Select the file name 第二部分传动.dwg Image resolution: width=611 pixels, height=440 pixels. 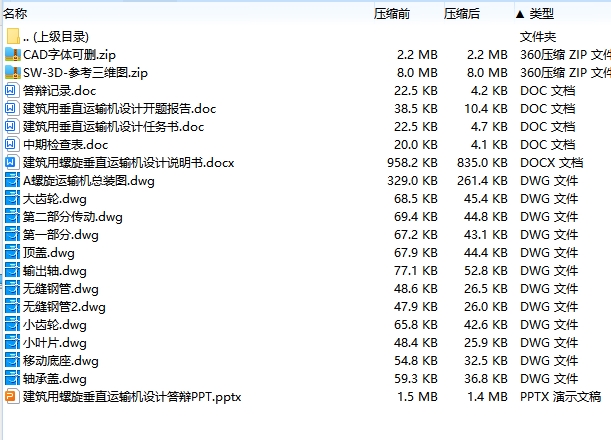click(x=73, y=217)
